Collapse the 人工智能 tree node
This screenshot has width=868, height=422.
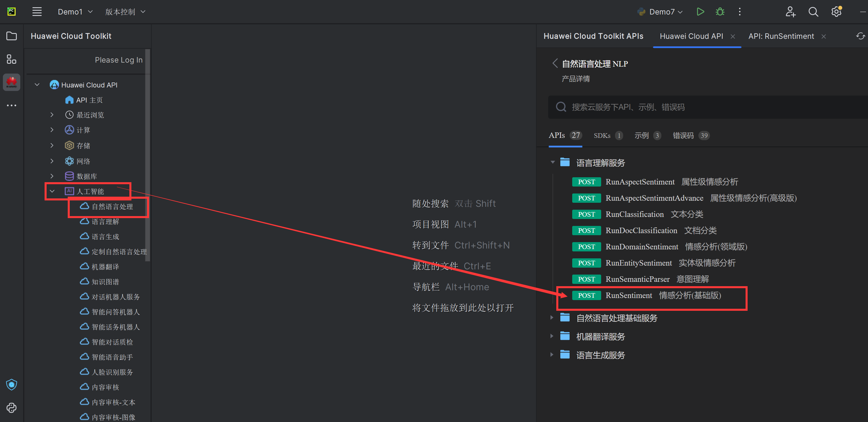click(52, 191)
